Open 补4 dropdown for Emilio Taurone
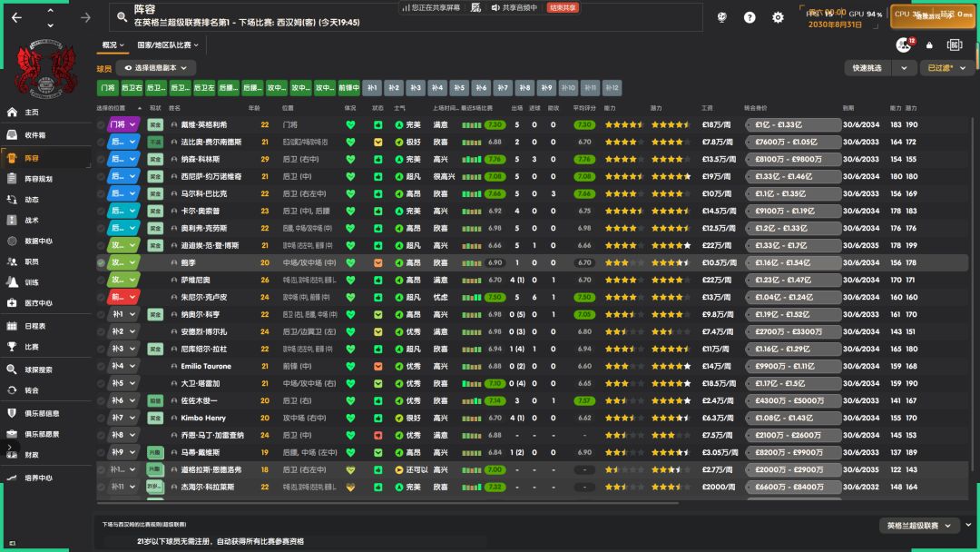Screen dimensions: 980x552 [123, 366]
